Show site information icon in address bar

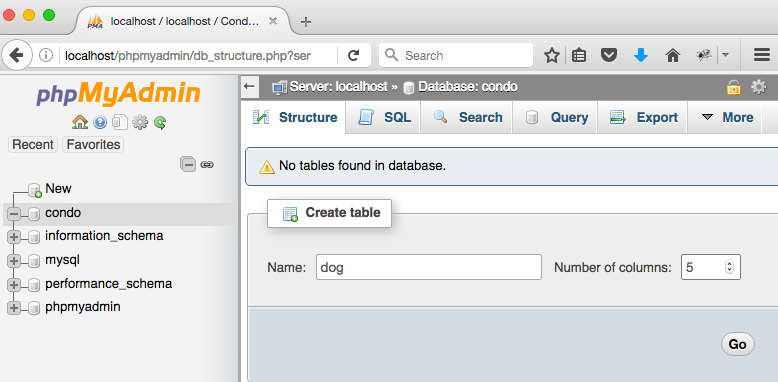(46, 55)
